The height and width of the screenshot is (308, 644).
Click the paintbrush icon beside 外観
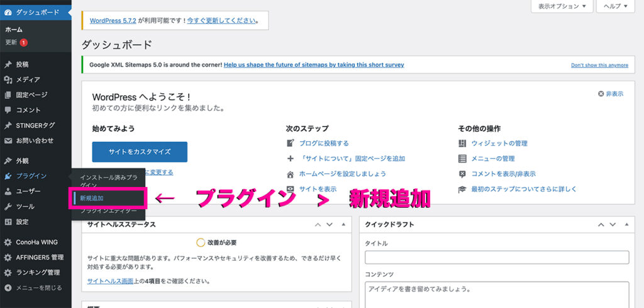click(x=8, y=161)
